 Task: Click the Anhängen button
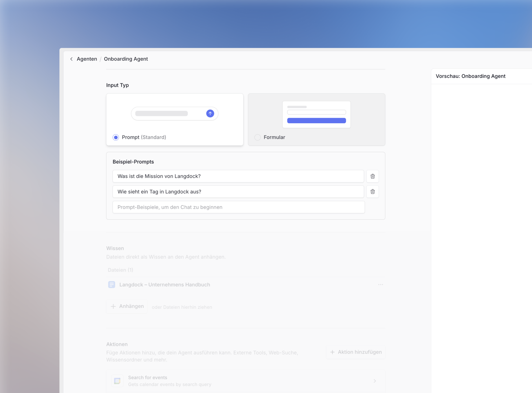coord(127,306)
